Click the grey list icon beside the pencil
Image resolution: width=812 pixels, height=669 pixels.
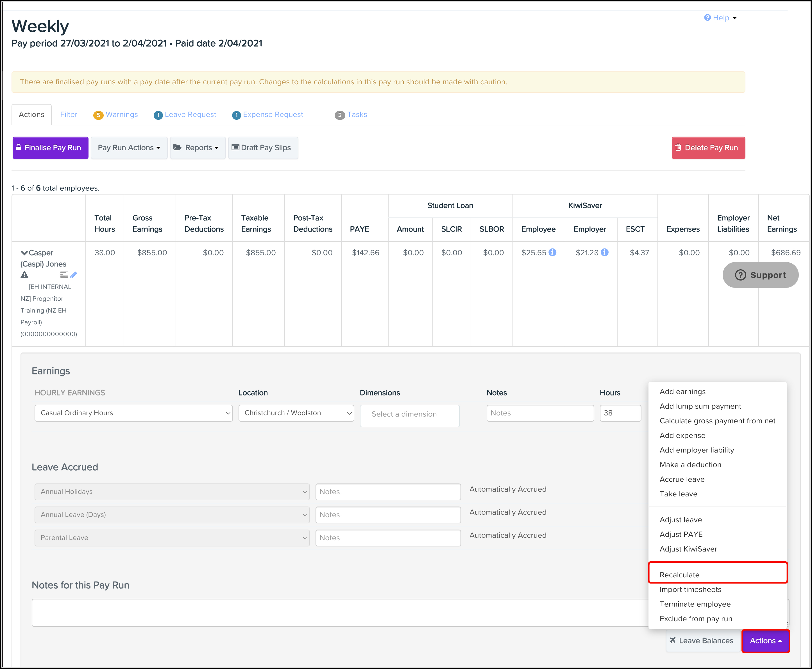point(64,275)
